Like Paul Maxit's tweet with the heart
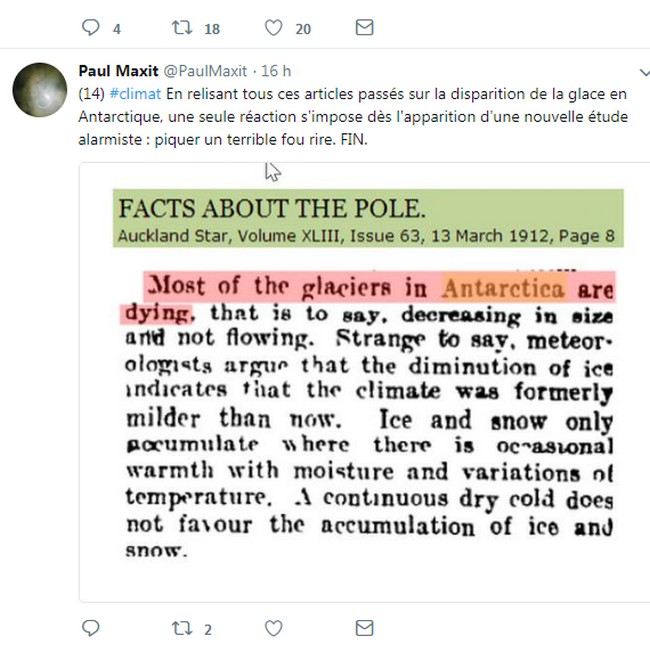Image resolution: width=650 pixels, height=653 pixels. (273, 628)
